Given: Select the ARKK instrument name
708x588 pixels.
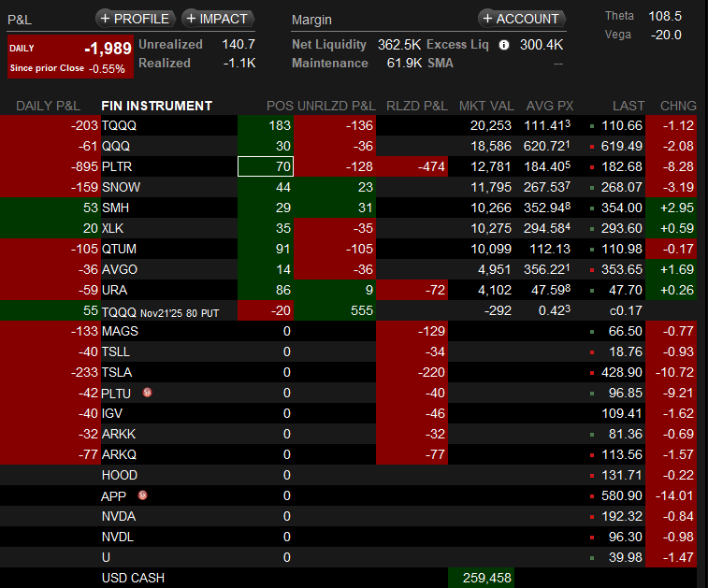Looking at the screenshot, I should coord(118,434).
